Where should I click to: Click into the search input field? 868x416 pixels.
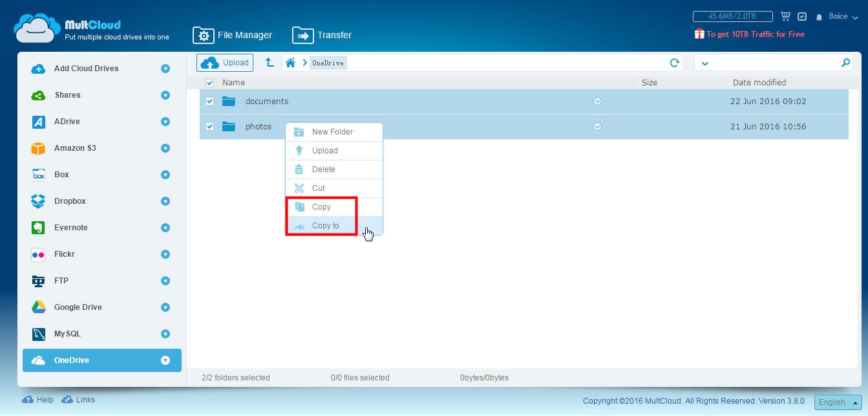pyautogui.click(x=774, y=63)
